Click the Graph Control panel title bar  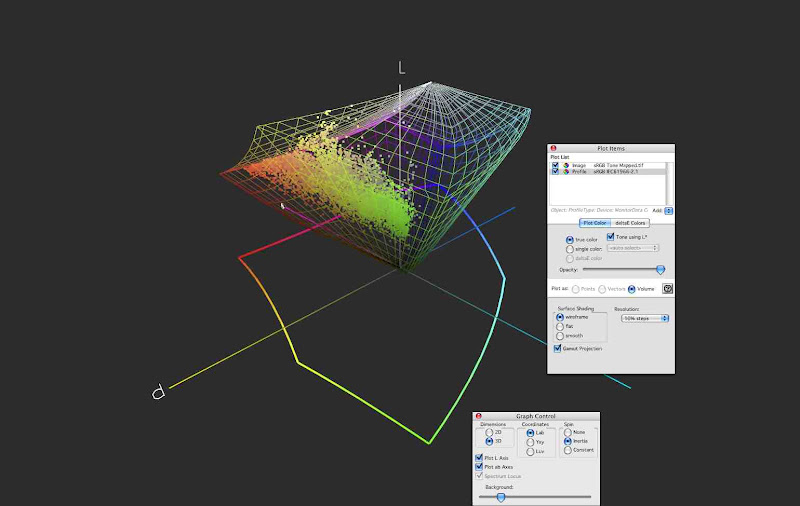[536, 416]
